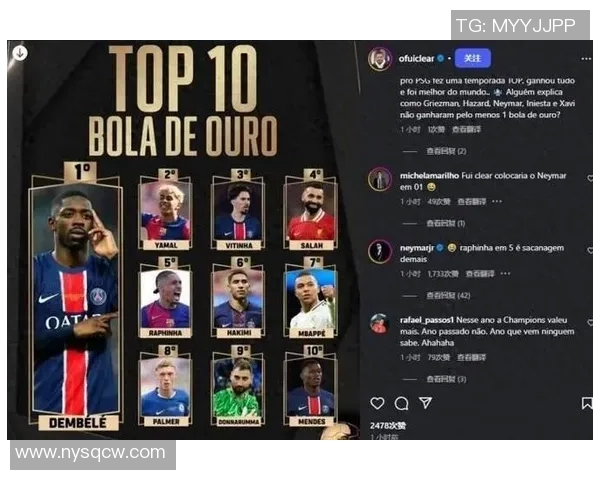The image size is (600, 480).
Task: Like michelamarilho's comment heart
Action: click(x=590, y=178)
